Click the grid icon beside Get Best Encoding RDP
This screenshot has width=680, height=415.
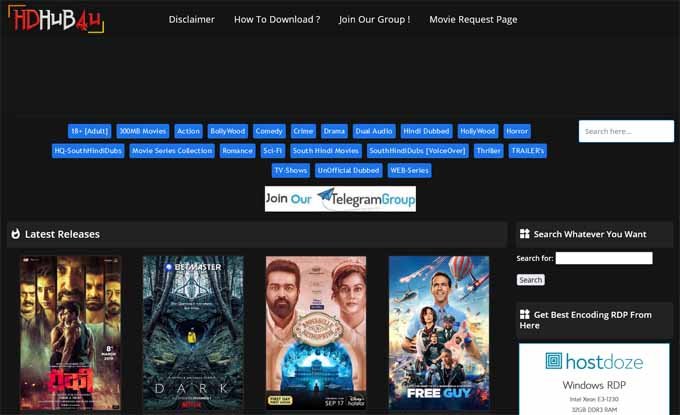(x=525, y=314)
